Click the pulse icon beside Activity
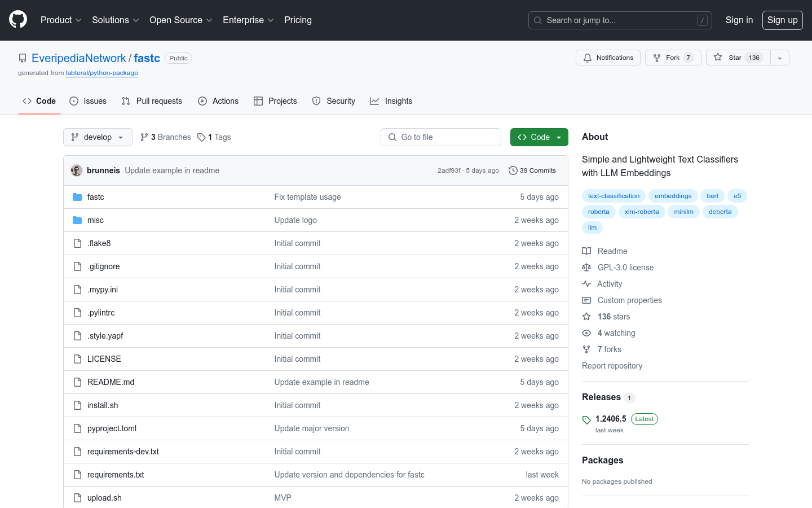 [x=586, y=284]
